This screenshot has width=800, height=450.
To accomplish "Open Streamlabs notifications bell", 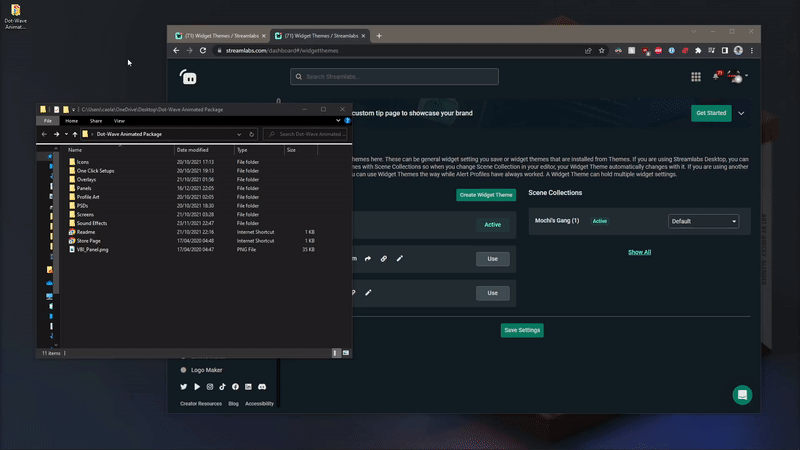I will pos(716,76).
